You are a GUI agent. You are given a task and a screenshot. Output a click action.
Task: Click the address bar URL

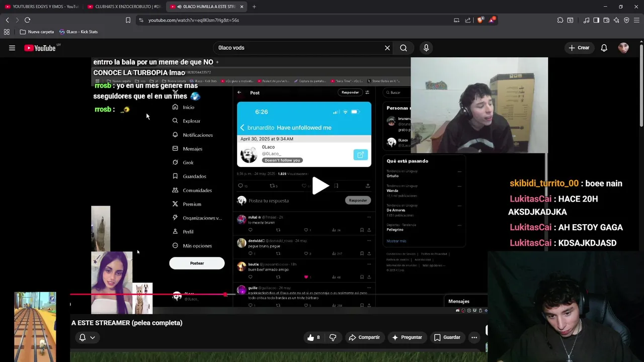coord(193,20)
